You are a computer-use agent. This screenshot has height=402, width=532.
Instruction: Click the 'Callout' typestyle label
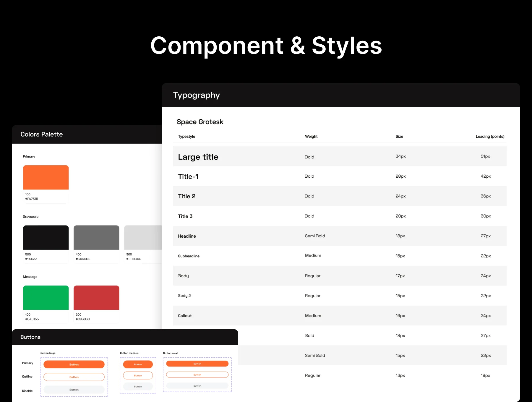(x=185, y=316)
